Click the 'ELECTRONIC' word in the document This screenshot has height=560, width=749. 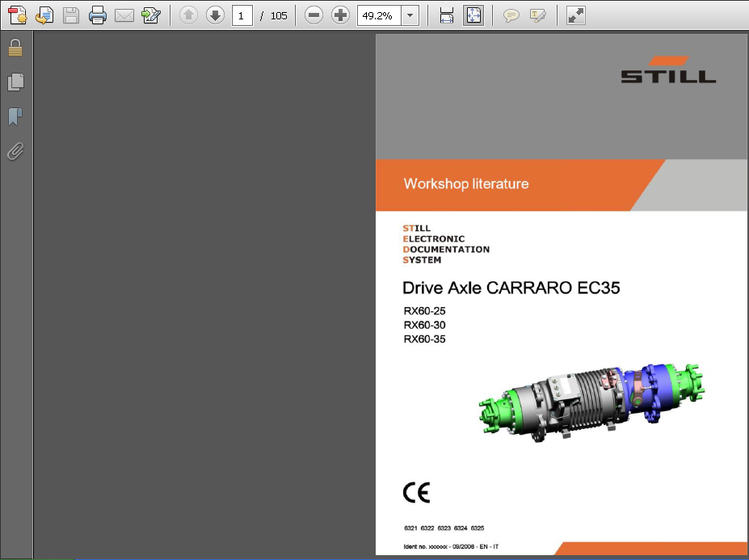434,239
